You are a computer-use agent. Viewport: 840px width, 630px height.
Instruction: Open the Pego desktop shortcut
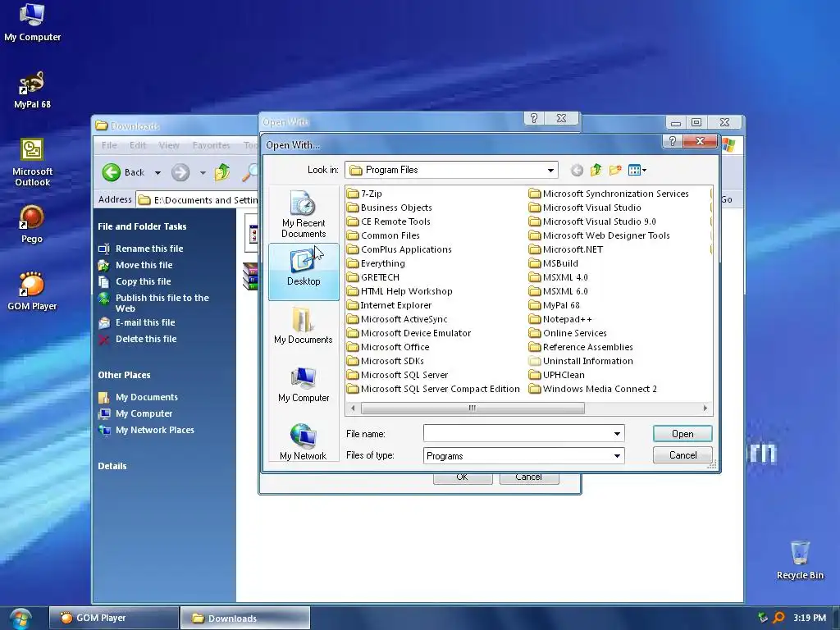32,224
